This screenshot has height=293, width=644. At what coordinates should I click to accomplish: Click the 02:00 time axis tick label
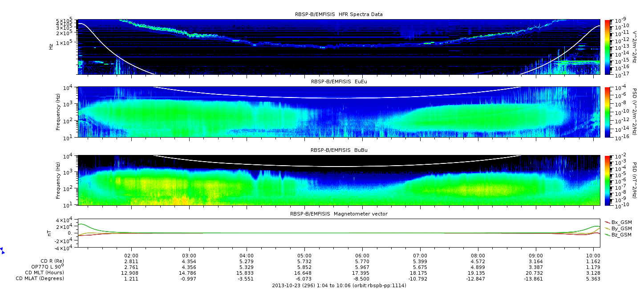click(x=131, y=256)
